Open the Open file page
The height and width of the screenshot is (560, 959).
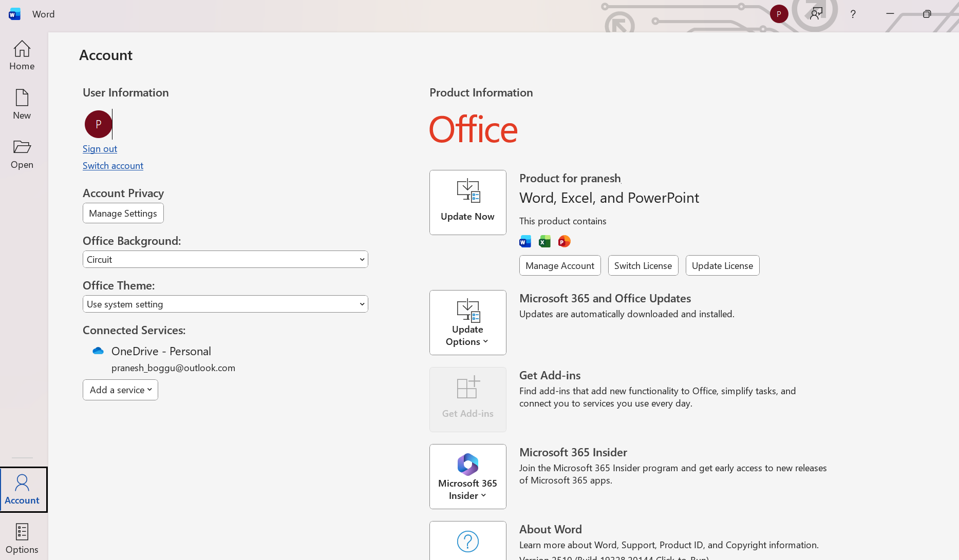[22, 154]
